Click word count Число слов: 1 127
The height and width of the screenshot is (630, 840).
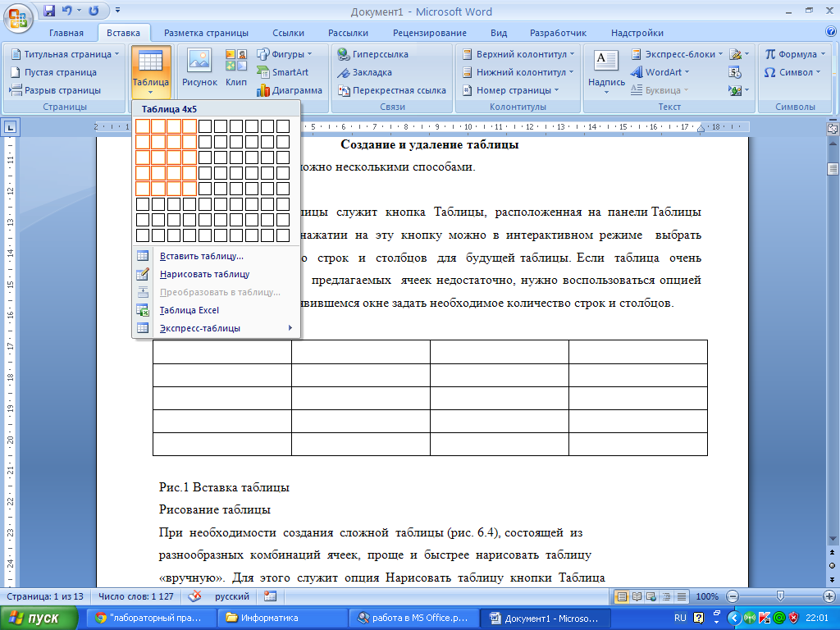(136, 596)
